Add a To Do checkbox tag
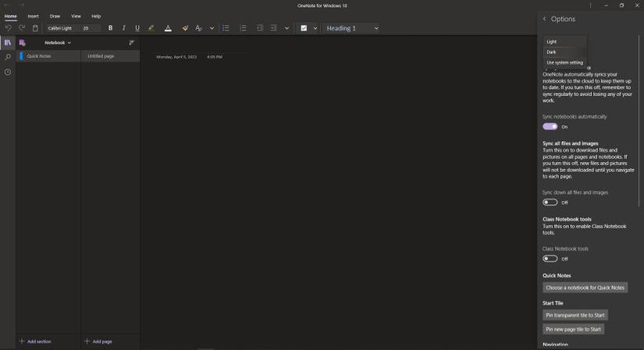The image size is (644, 350). (x=304, y=28)
